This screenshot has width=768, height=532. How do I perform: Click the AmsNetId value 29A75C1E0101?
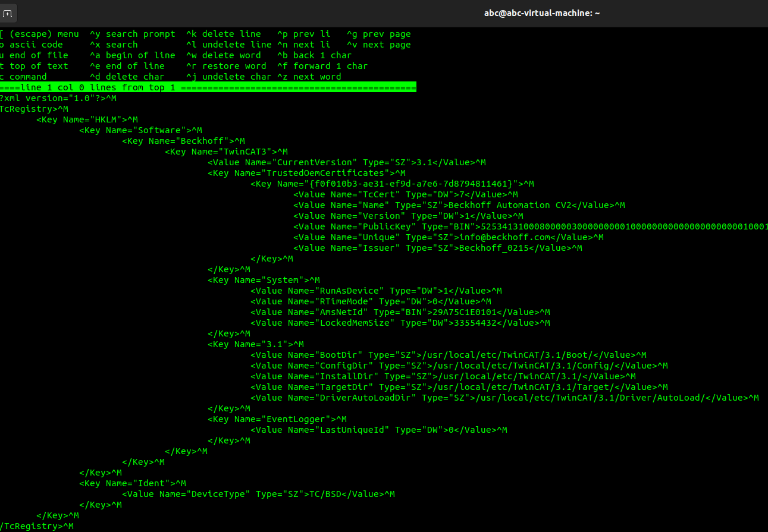(465, 312)
